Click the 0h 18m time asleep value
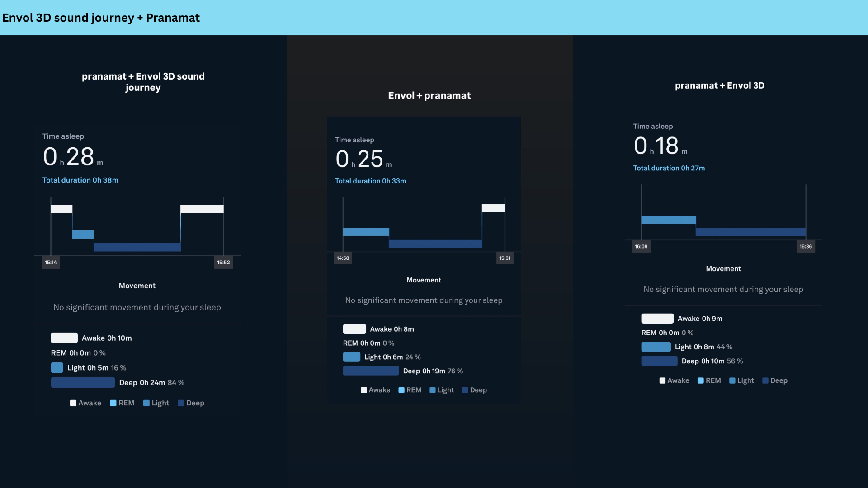Screen dimensions: 868x488 point(660,146)
